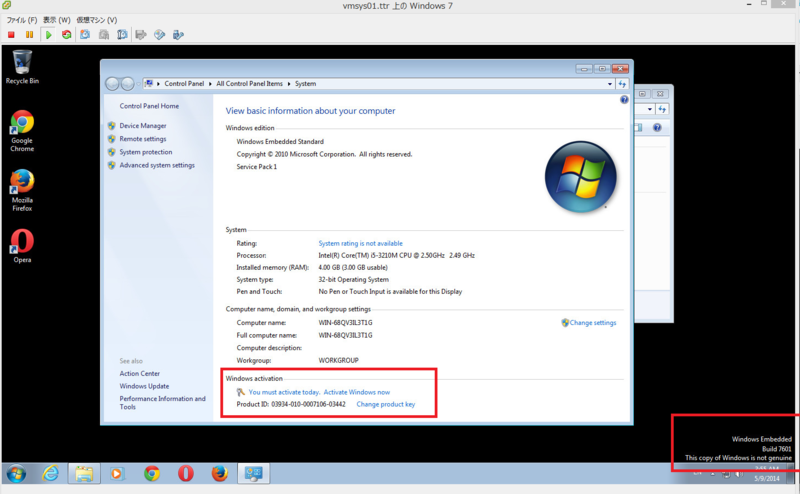Open the 仮想マシン (V) menu
The width and height of the screenshot is (800, 494).
pyautogui.click(x=96, y=20)
